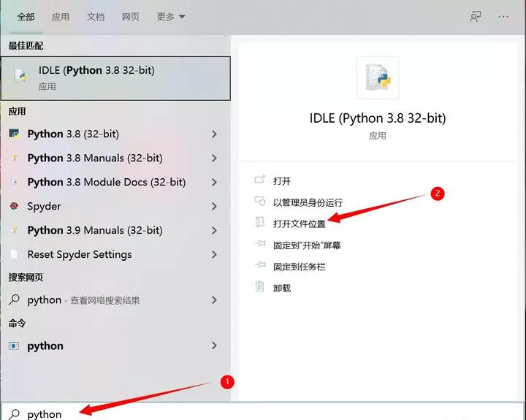Click the large IDLE Python icon in details pane
Image resolution: width=526 pixels, height=420 pixels.
[378, 77]
